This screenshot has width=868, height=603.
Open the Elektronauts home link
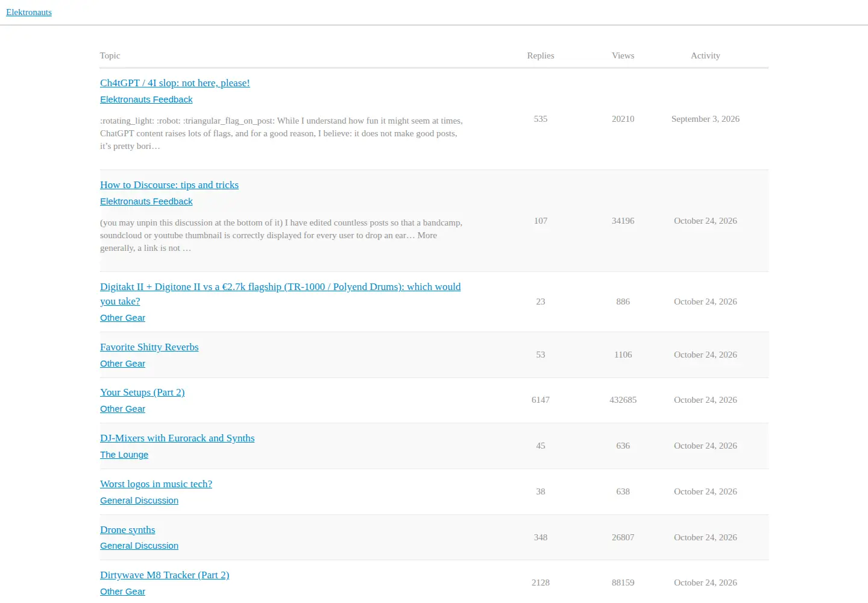click(x=29, y=12)
